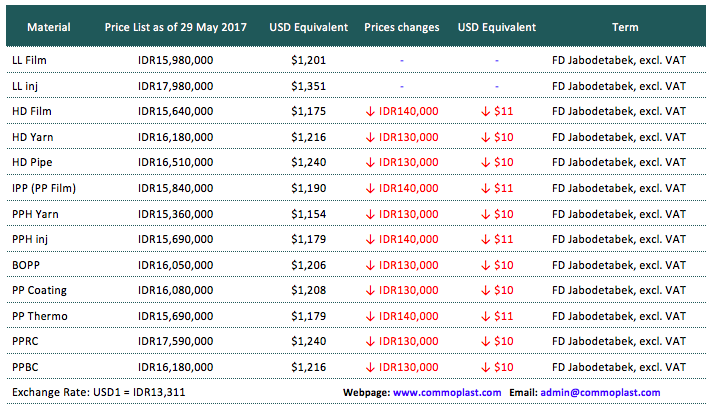Image resolution: width=712 pixels, height=410 pixels.
Task: Click the Exchange Rate USD1 = IDR13,311 text
Action: pyautogui.click(x=98, y=393)
